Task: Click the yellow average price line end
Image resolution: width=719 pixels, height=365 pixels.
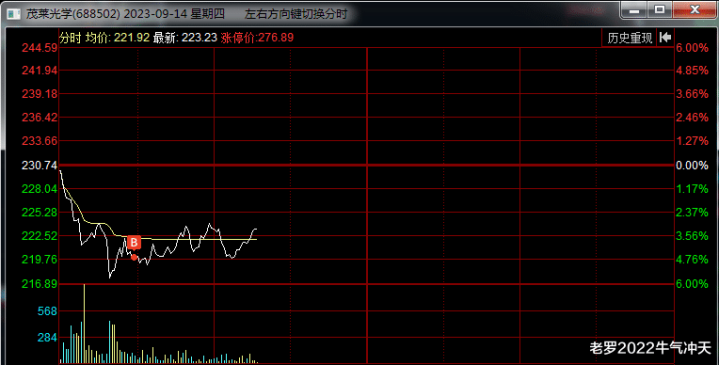Action: pyautogui.click(x=256, y=239)
